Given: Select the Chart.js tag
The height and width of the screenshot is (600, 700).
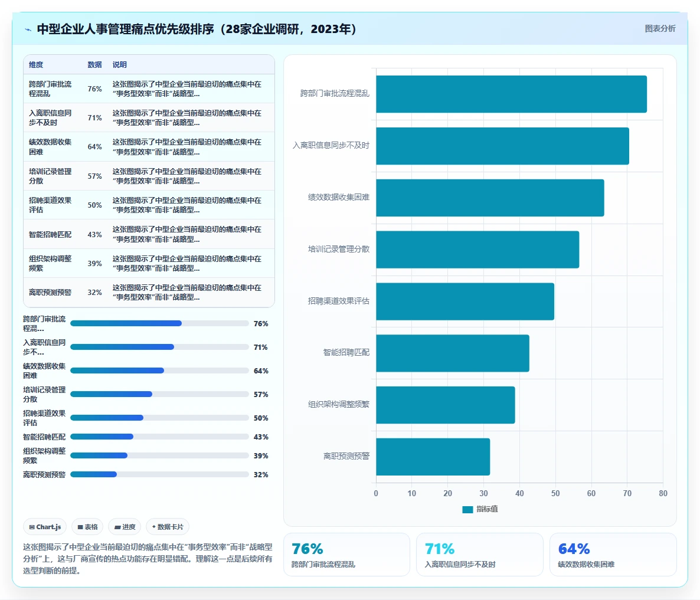Looking at the screenshot, I should point(45,527).
